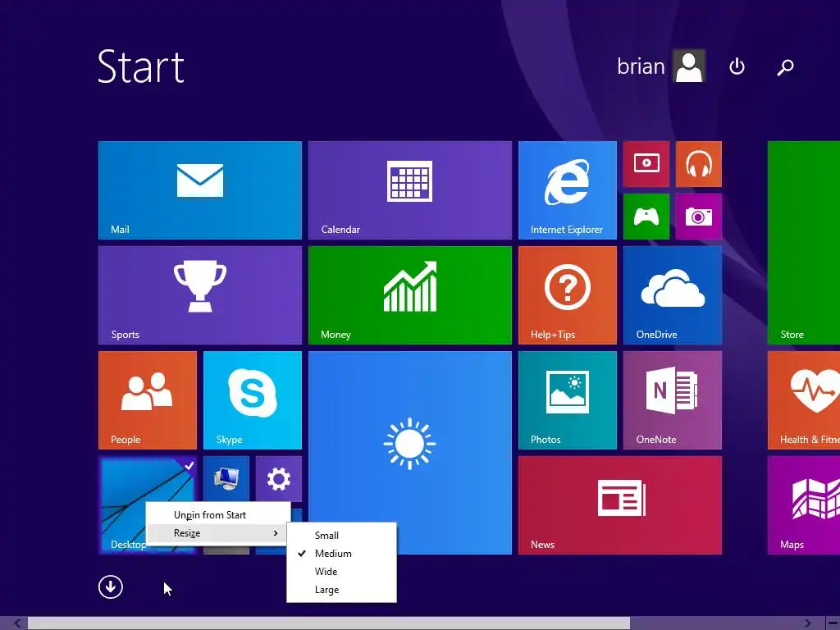Open the Video small tile

click(646, 164)
